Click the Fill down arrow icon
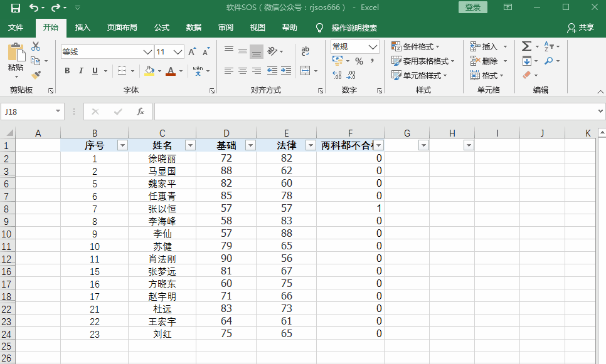This screenshot has width=606, height=364. tap(526, 61)
